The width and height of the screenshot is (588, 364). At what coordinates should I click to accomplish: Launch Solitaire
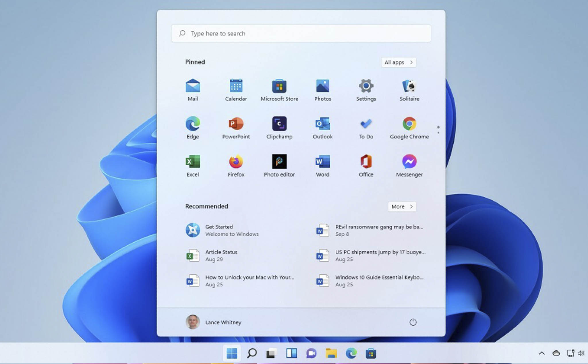coord(409,90)
